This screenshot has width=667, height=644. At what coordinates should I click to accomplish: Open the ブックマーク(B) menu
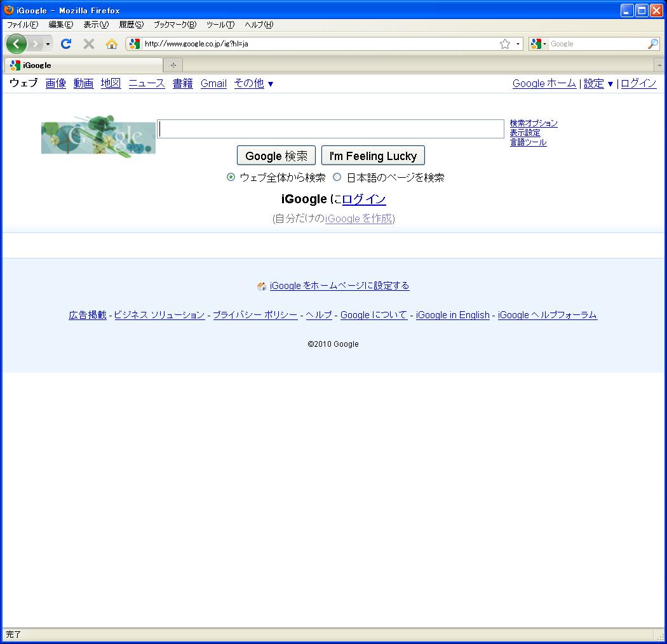point(175,25)
